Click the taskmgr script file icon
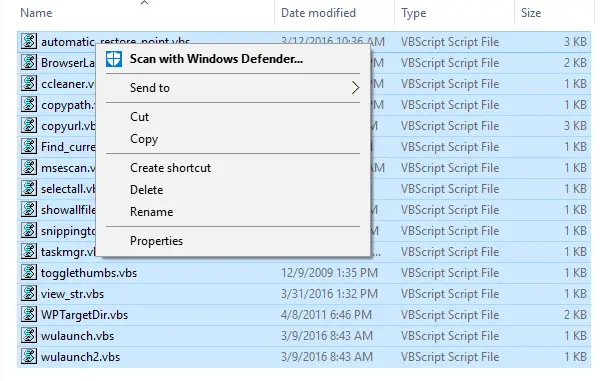The width and height of the screenshot is (600, 381). (x=29, y=252)
